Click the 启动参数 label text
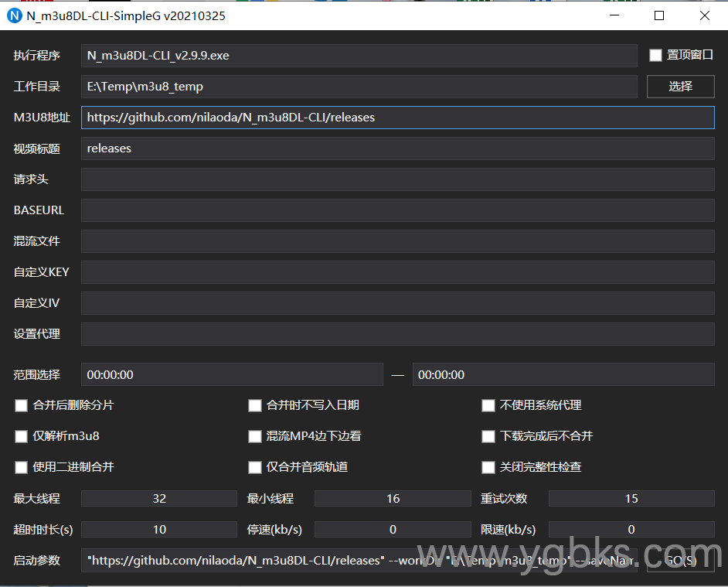This screenshot has height=587, width=728. 36,561
